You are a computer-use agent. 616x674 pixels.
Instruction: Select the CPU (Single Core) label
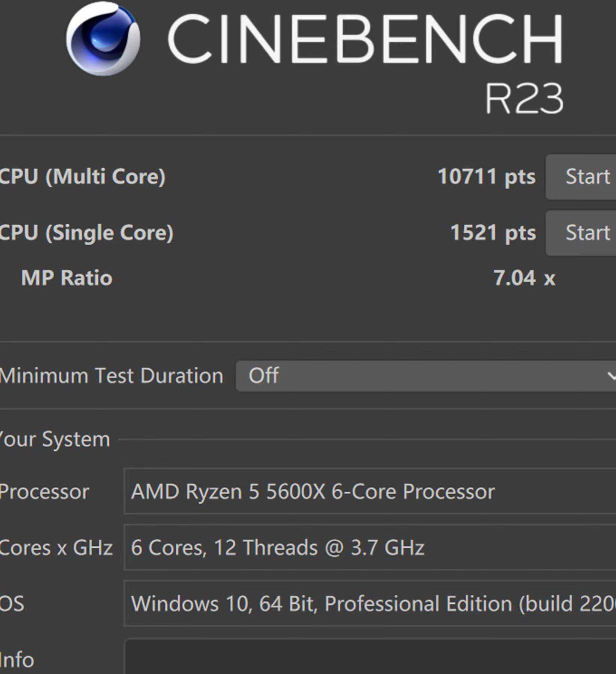pyautogui.click(x=86, y=233)
